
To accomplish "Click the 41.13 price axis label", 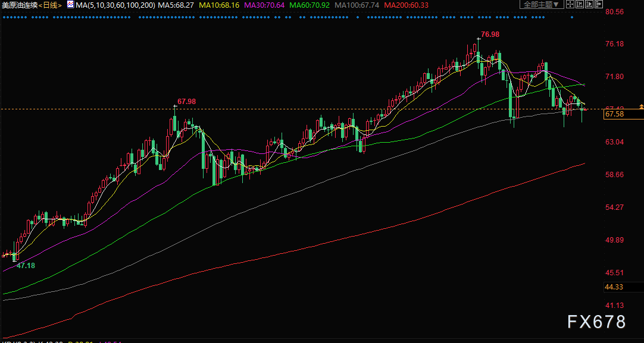I will 614,306.
